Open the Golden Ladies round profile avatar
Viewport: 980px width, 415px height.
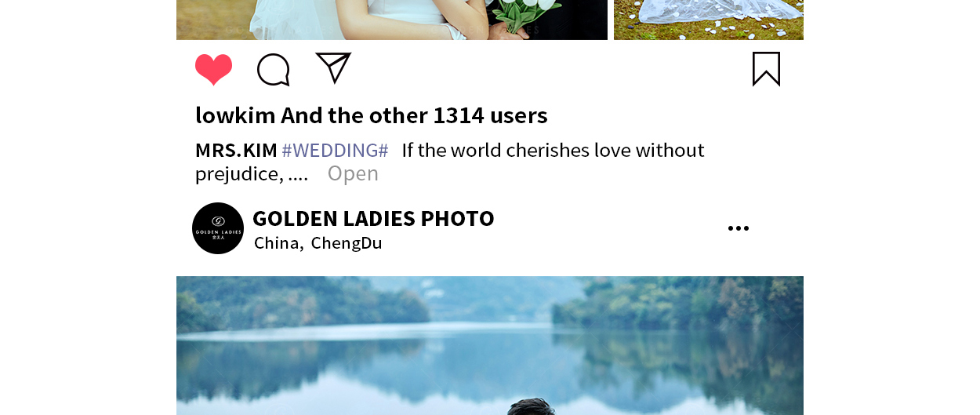[218, 228]
